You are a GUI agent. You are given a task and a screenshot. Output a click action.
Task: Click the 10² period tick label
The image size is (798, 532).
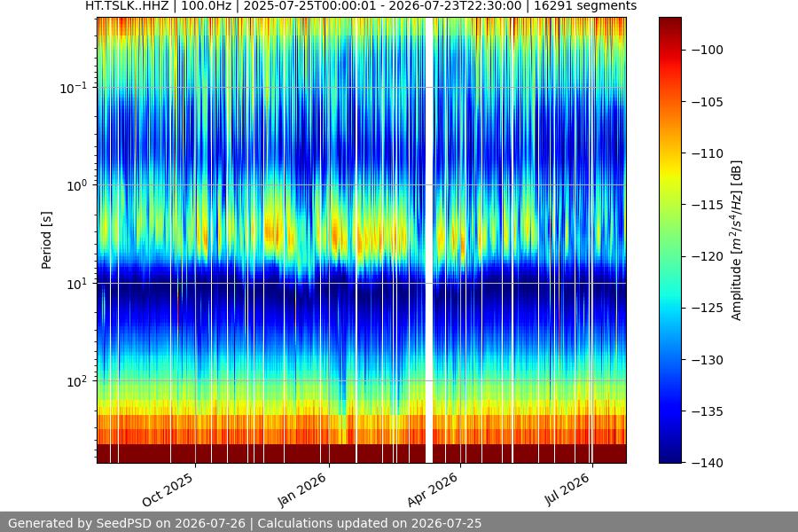[76, 381]
